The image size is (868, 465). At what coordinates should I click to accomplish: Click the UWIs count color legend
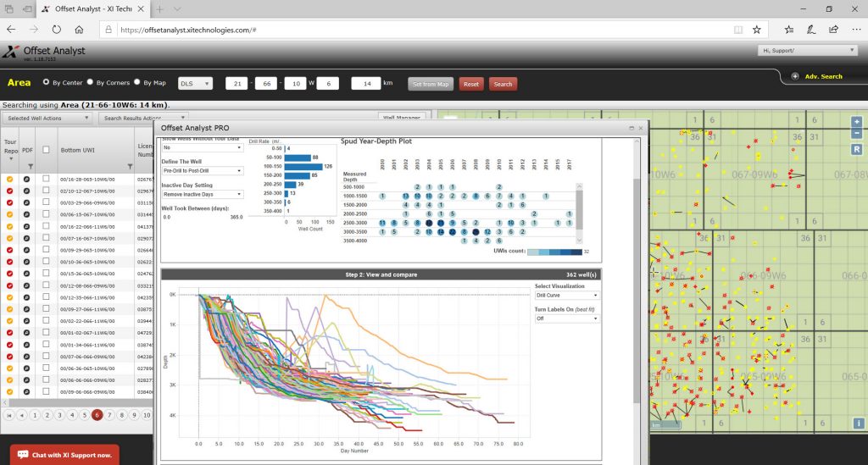(554, 252)
